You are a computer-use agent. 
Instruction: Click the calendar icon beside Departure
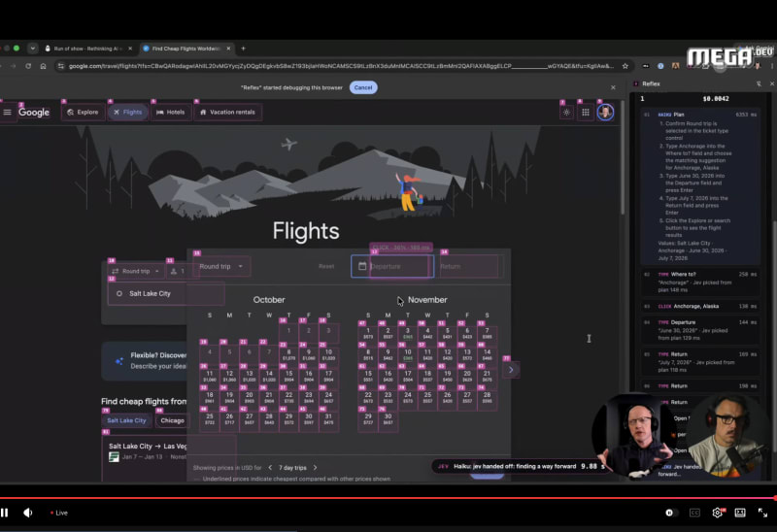click(x=362, y=267)
